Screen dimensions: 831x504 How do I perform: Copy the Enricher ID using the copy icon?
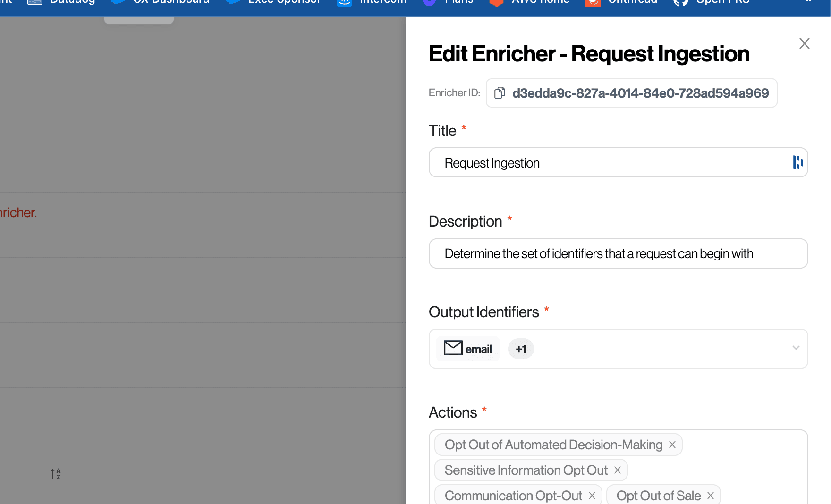[500, 93]
